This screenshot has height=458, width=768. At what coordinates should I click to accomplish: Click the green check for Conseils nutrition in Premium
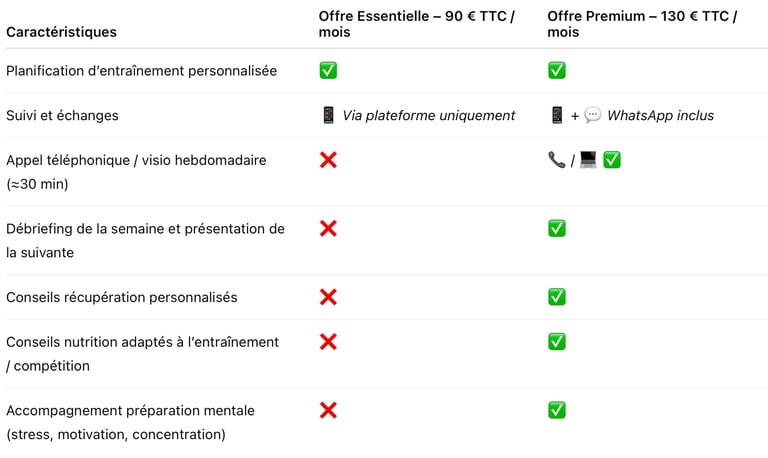pyautogui.click(x=557, y=342)
